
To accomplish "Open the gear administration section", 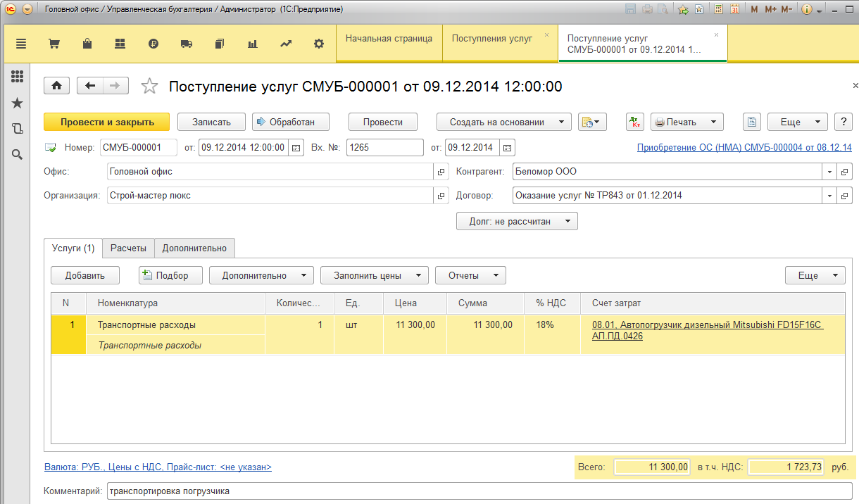I will point(319,44).
